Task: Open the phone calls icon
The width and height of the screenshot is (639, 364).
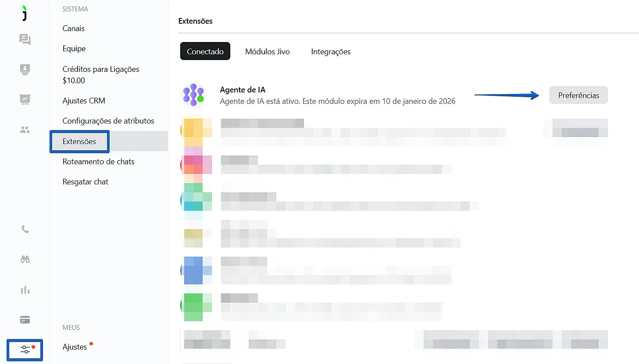Action: click(25, 229)
